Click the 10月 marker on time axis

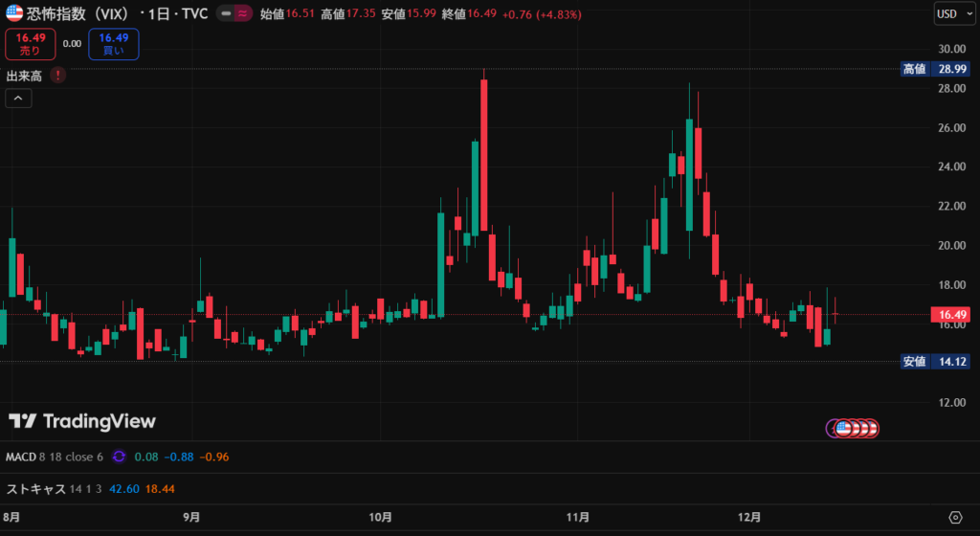click(x=380, y=517)
